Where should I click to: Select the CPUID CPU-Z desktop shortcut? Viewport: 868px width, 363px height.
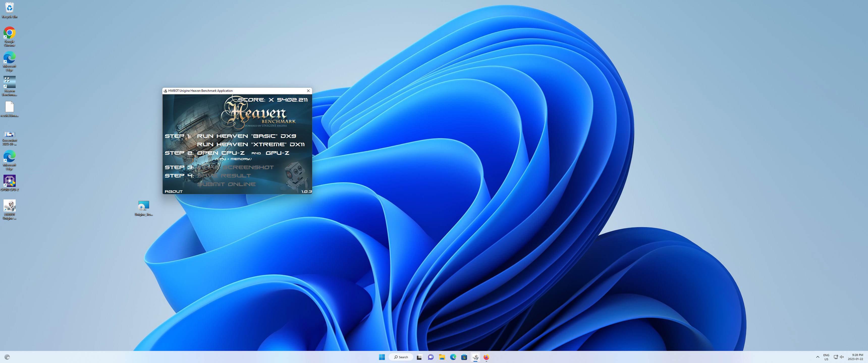pos(9,183)
